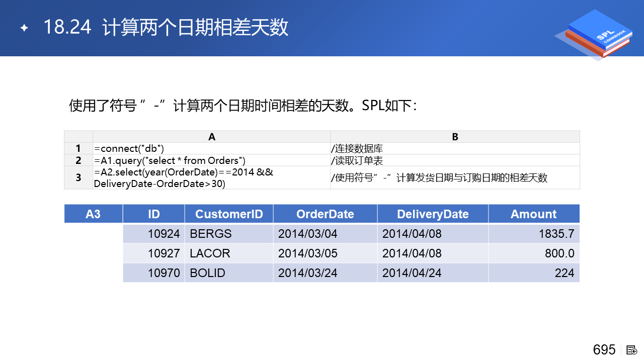Select the cell =connect("db")
This screenshot has height=362, width=644.
pyautogui.click(x=212, y=148)
